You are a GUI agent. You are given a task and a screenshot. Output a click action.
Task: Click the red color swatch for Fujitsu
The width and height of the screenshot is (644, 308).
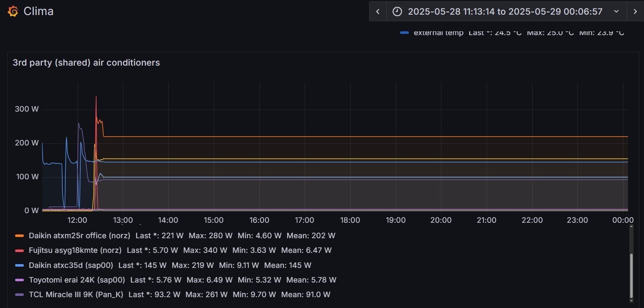(20, 250)
